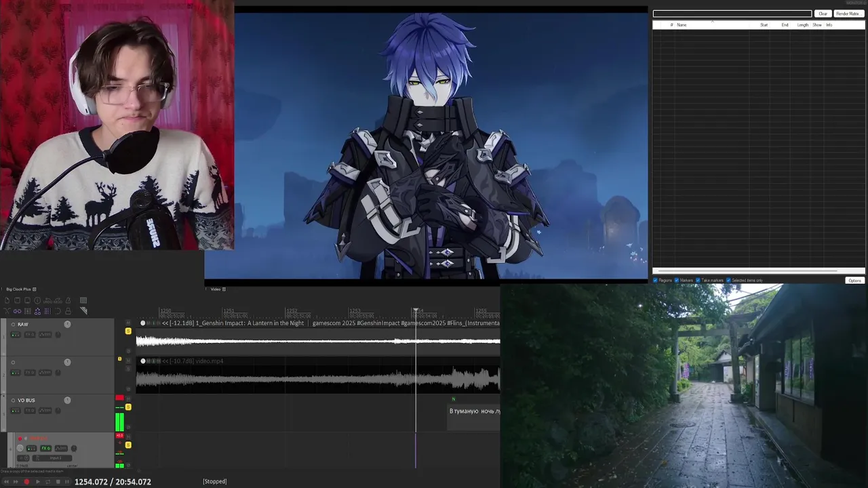Click RAW track volume knob
868x488 pixels.
pos(68,325)
